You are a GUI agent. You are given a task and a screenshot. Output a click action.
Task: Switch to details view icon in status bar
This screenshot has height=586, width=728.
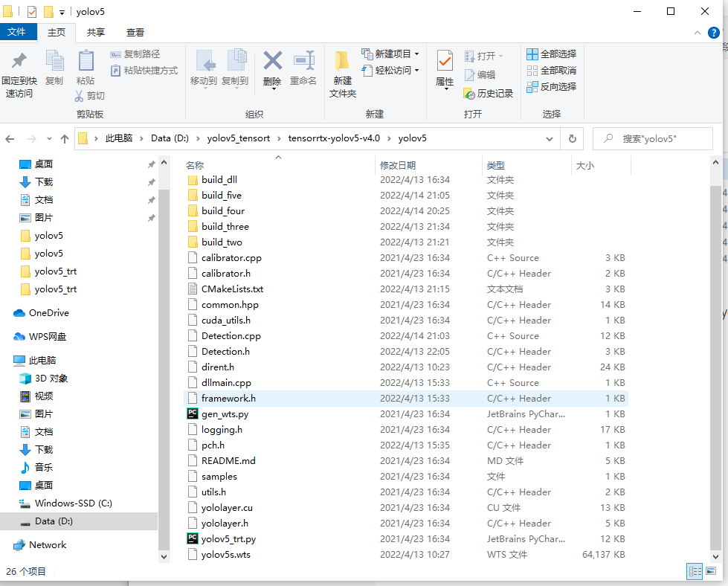[x=695, y=572]
